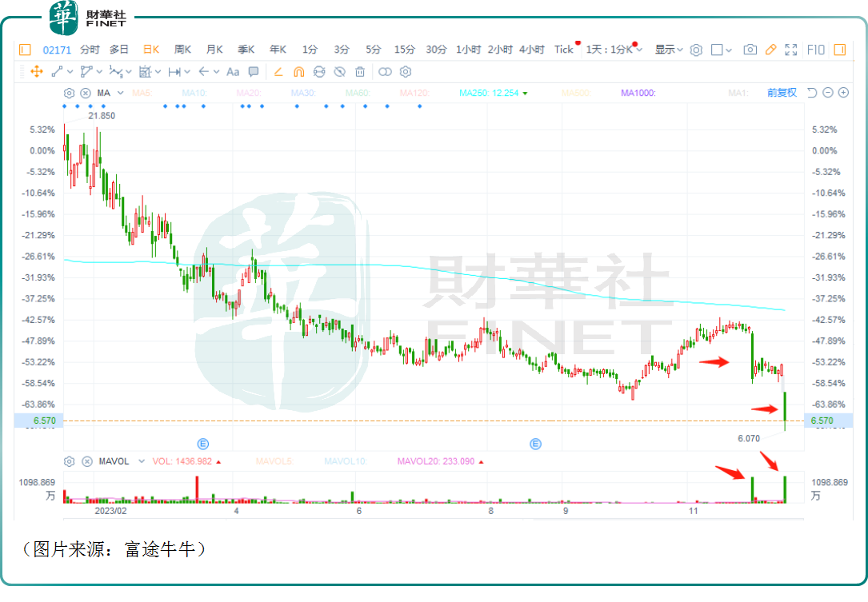
Task: Expand measurement tool dropdown arrow
Action: (x=158, y=71)
